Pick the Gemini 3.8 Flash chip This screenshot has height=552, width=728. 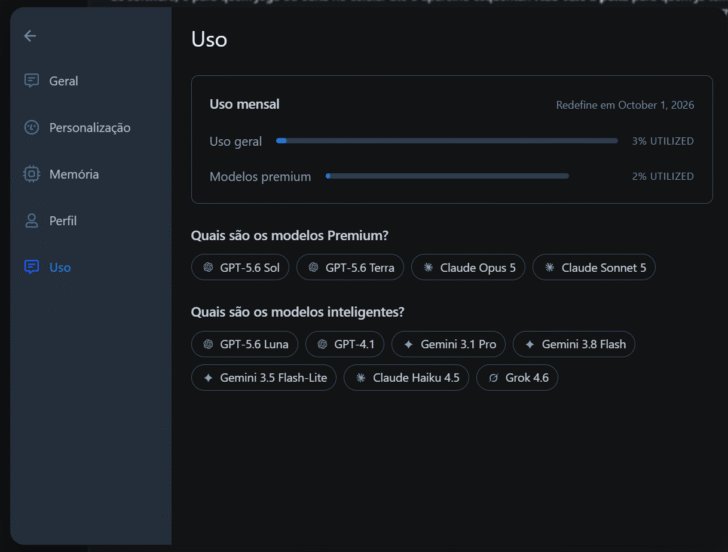click(574, 344)
